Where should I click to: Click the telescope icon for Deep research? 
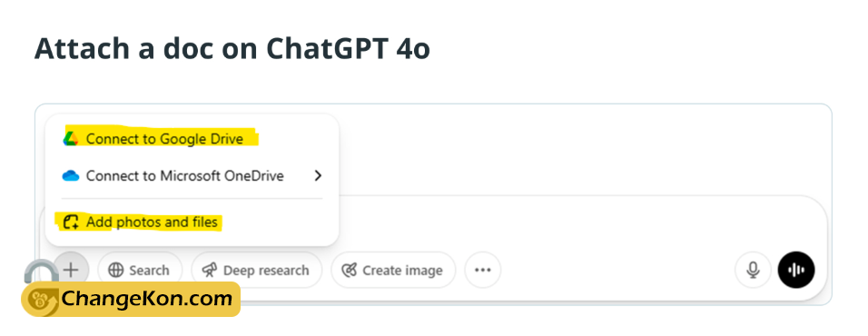pyautogui.click(x=210, y=270)
